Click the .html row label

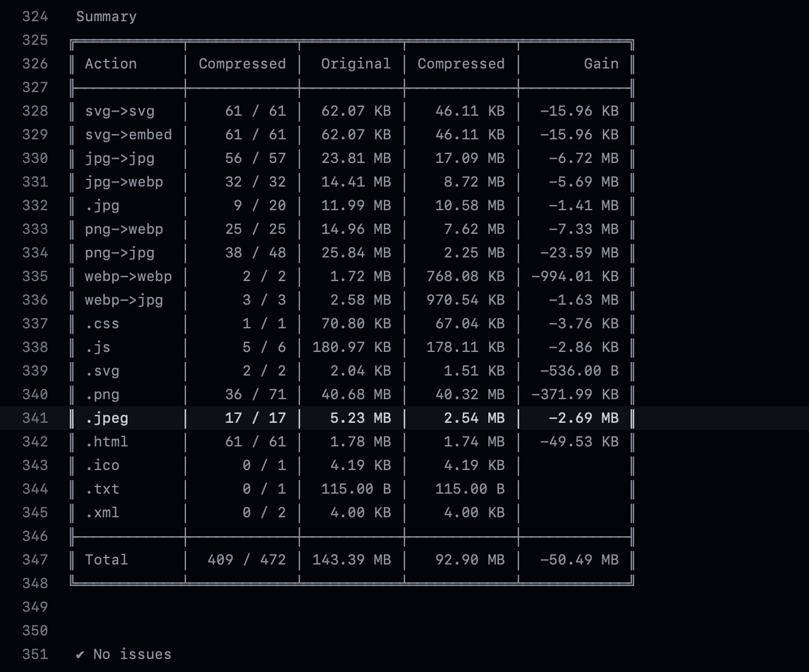(106, 442)
